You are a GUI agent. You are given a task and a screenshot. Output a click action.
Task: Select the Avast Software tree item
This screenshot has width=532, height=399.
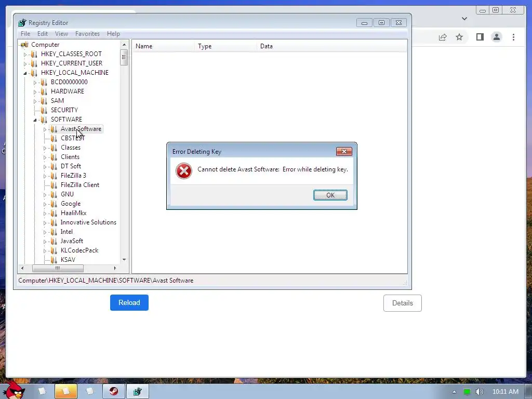tap(81, 129)
